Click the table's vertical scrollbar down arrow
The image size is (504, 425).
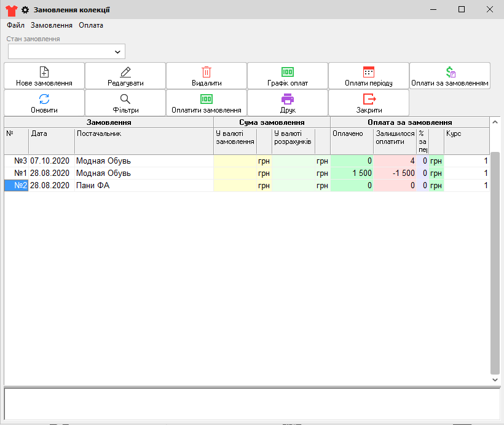point(495,380)
